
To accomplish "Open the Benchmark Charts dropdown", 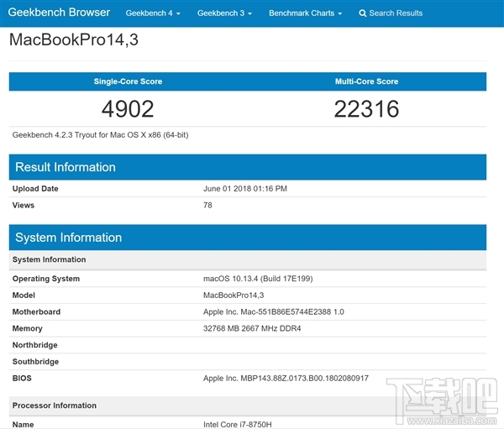I will (306, 13).
